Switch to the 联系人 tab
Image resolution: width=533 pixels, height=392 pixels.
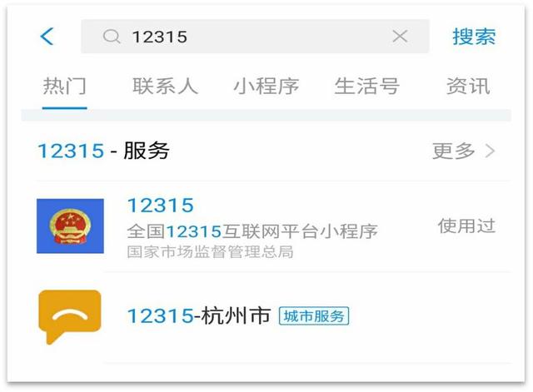165,87
